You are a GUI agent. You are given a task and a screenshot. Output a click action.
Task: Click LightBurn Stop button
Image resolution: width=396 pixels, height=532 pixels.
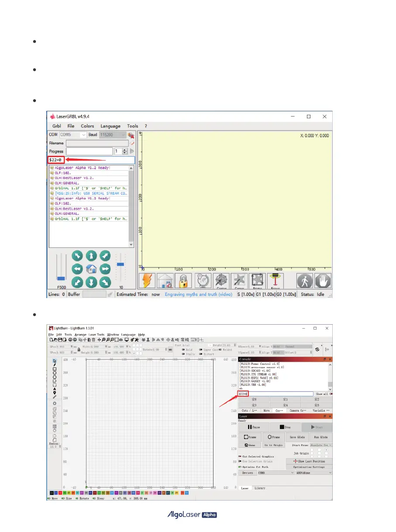pyautogui.click(x=285, y=427)
